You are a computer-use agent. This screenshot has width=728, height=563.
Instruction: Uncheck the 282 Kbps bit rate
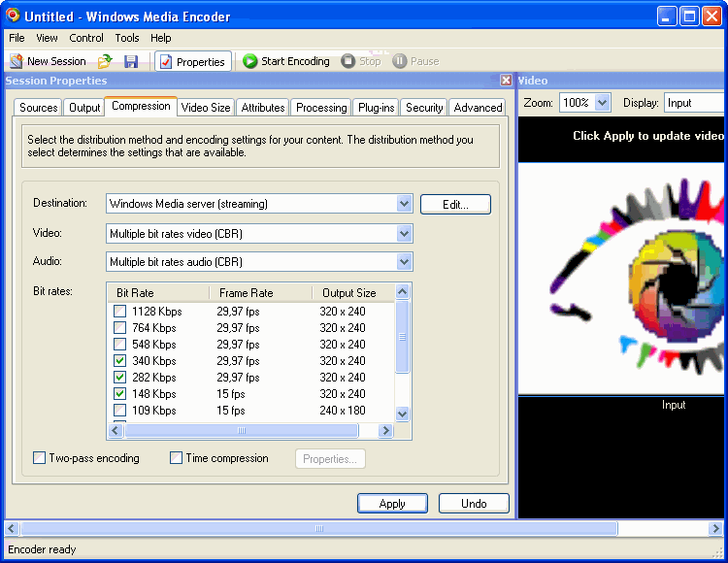tap(119, 378)
